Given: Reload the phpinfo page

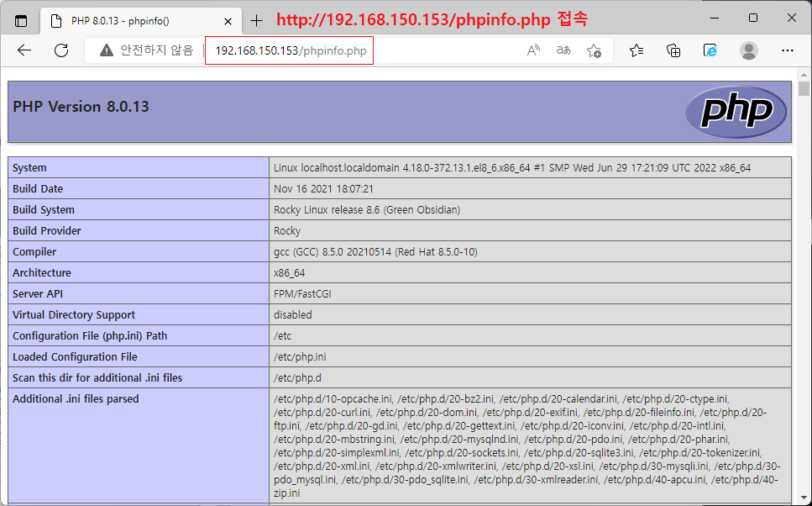Looking at the screenshot, I should pyautogui.click(x=61, y=50).
